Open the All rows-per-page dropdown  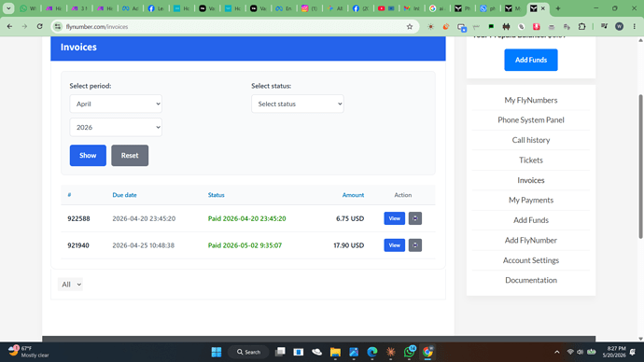[x=70, y=284]
